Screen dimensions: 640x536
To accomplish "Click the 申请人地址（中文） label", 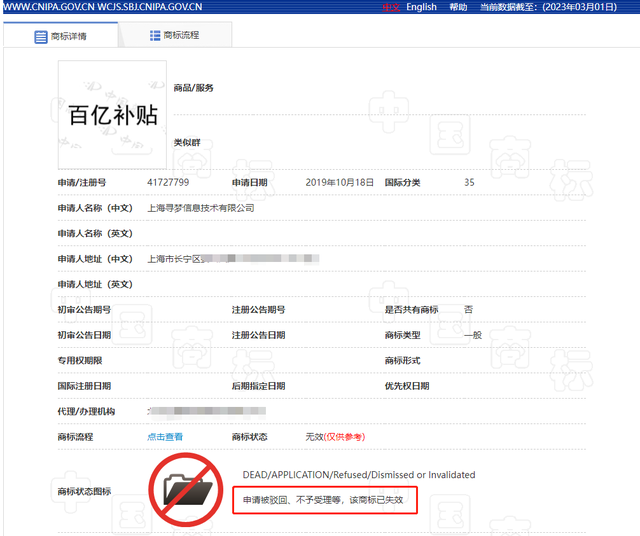I will [95, 259].
